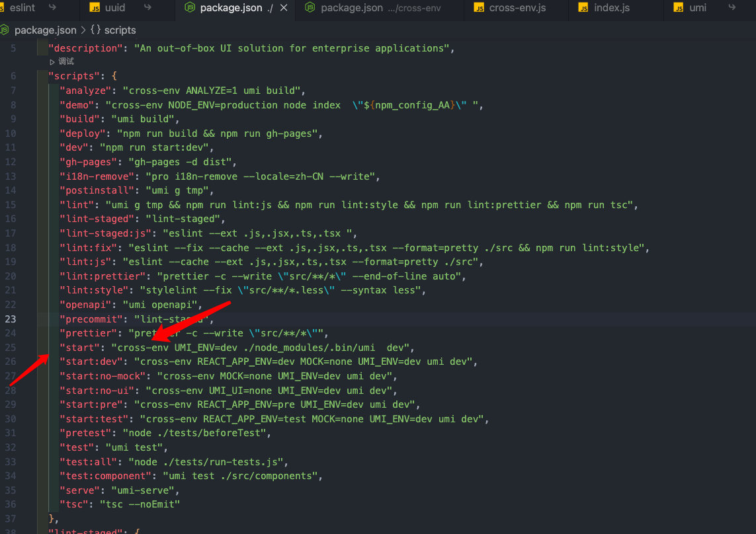Open the package.json breadcrumb dropdown
The image size is (756, 534).
tap(46, 30)
